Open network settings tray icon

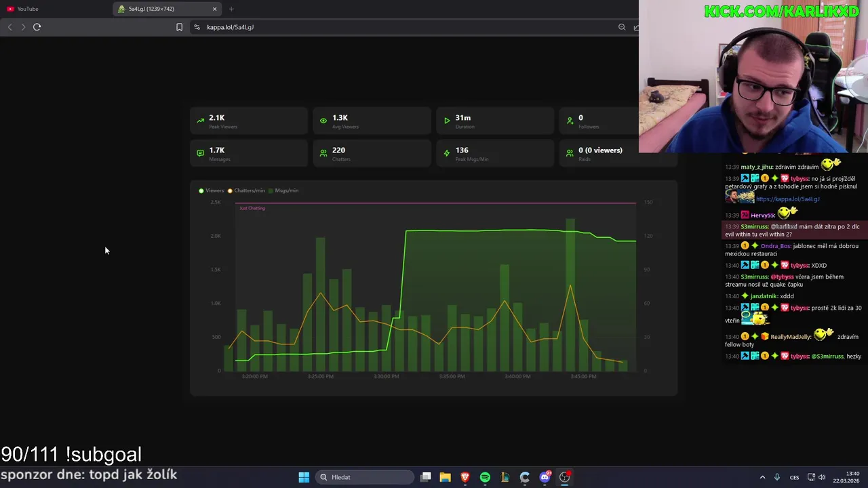[812, 477]
